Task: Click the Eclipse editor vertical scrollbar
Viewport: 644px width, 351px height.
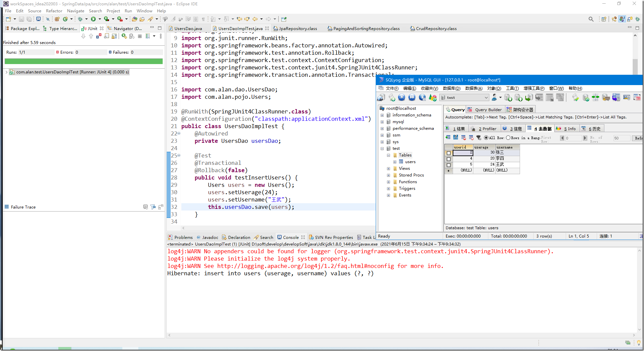Action: (x=635, y=67)
